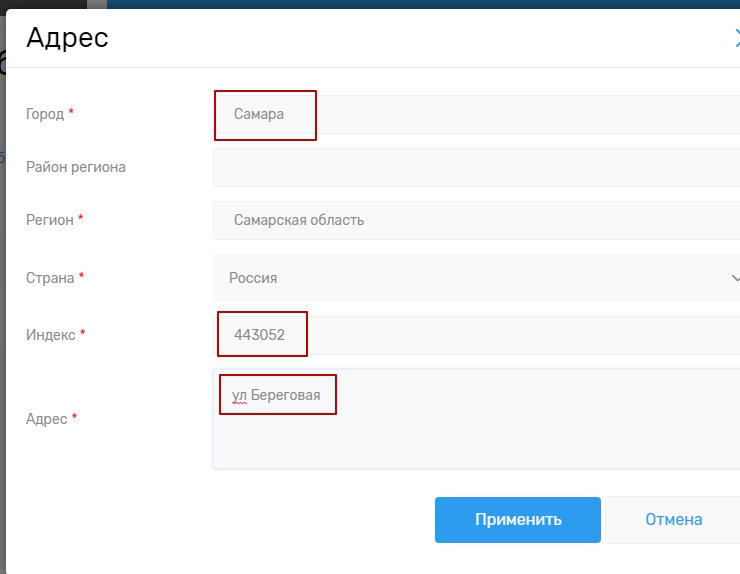Click the Адрес label beside the text area
The image size is (740, 574).
coord(45,419)
